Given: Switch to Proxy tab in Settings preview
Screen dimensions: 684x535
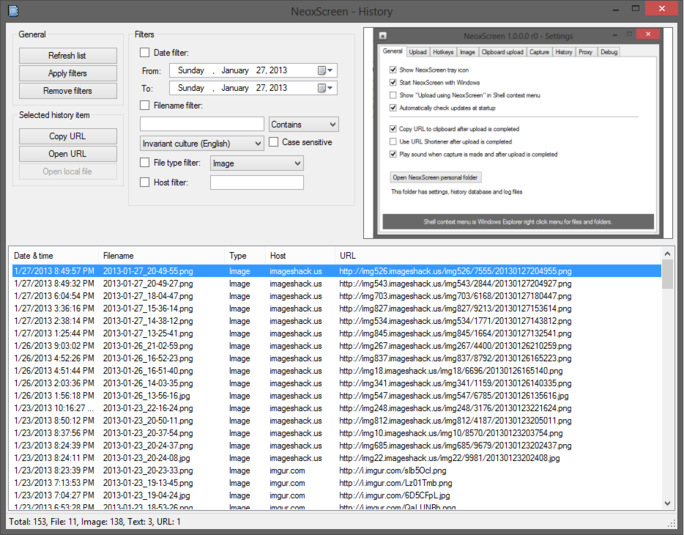Looking at the screenshot, I should [x=585, y=52].
